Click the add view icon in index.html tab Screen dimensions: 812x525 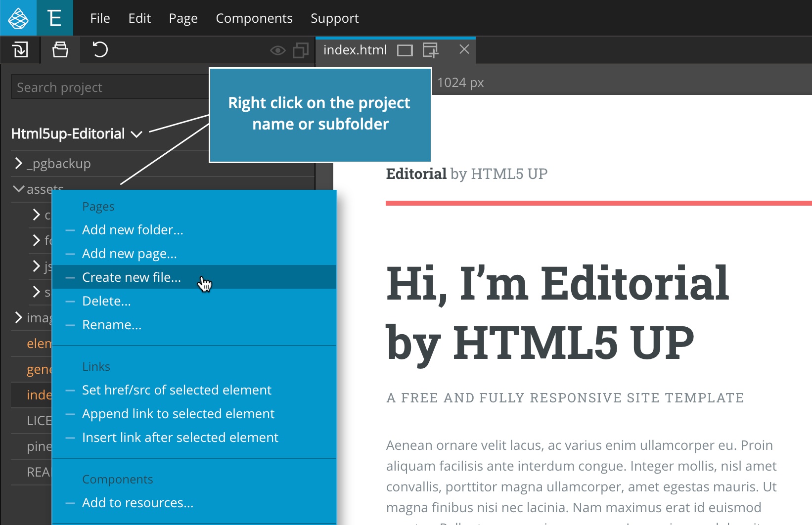431,50
